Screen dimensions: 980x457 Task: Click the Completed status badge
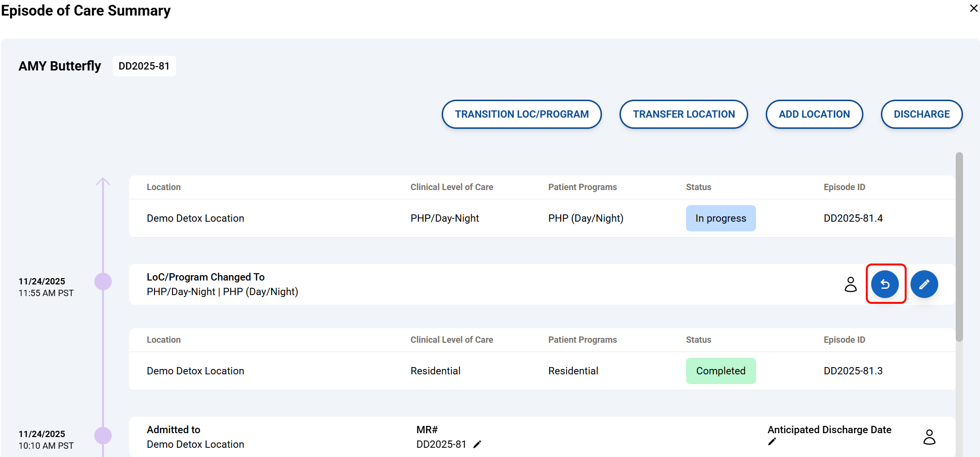721,371
